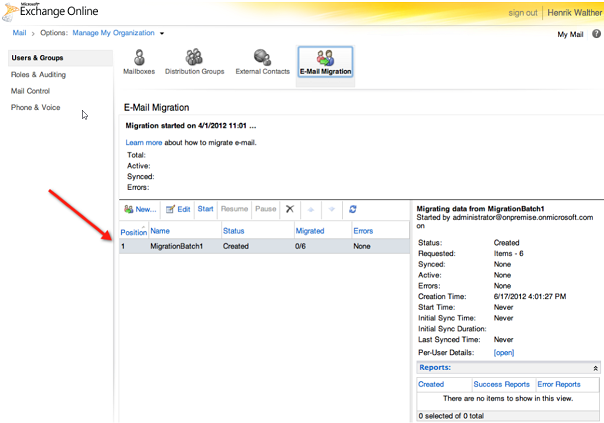
Task: Click the Reports: section header label
Action: [x=435, y=368]
